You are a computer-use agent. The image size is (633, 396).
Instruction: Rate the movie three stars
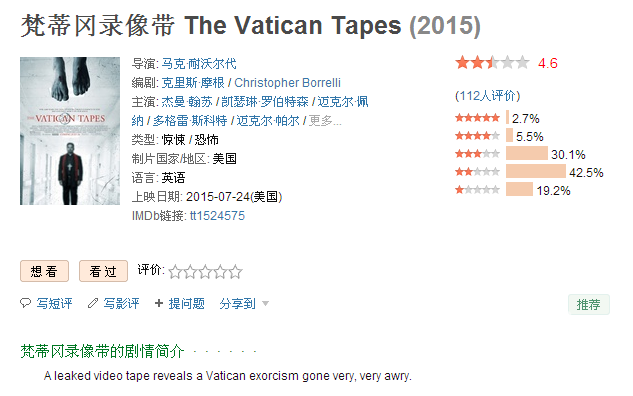pos(205,272)
